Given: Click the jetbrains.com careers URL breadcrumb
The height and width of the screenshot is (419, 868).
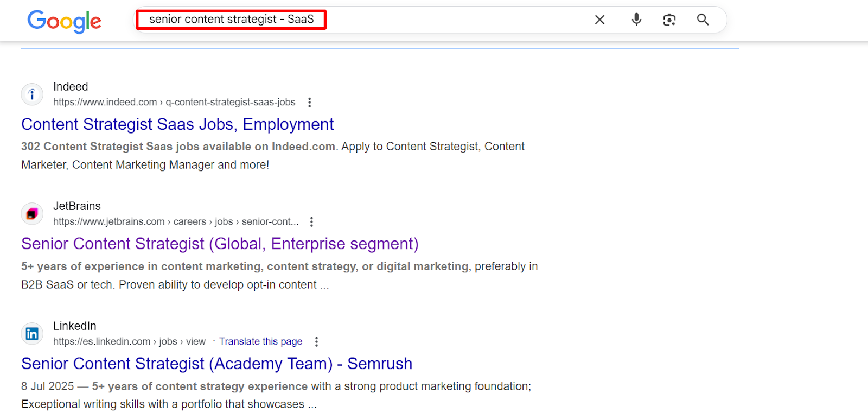Looking at the screenshot, I should [x=176, y=221].
